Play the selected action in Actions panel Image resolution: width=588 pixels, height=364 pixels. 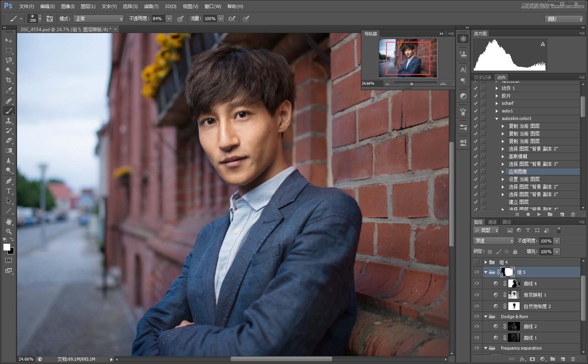[x=539, y=214]
